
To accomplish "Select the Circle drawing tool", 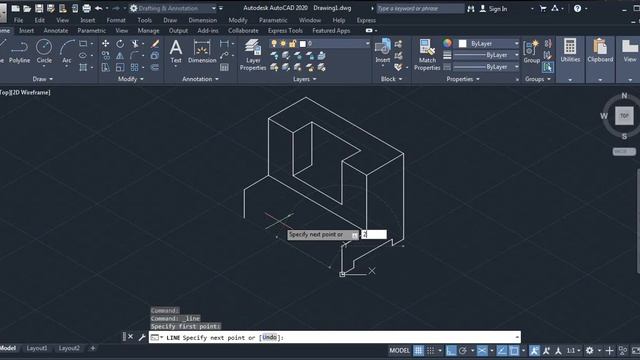I will 44,51.
